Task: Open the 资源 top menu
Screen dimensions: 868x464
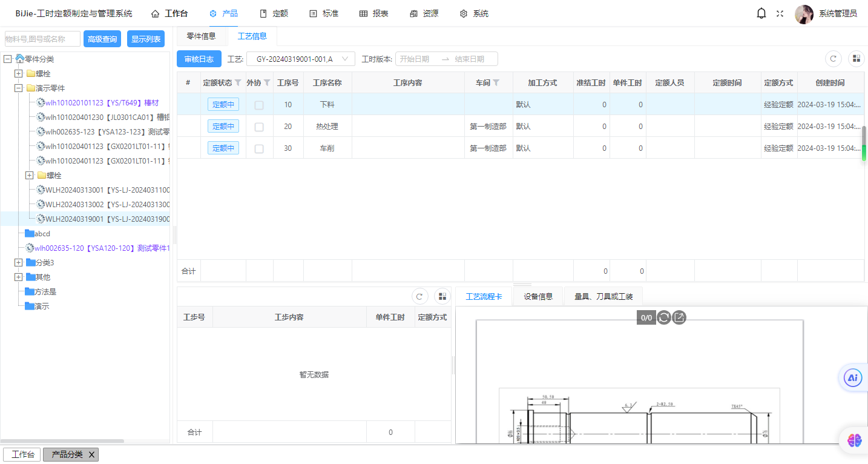Action: 424,13
